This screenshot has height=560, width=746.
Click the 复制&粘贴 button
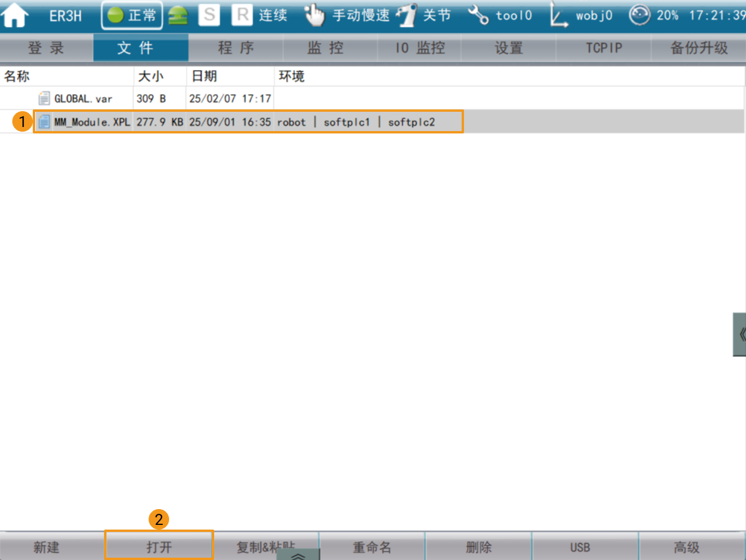266,547
